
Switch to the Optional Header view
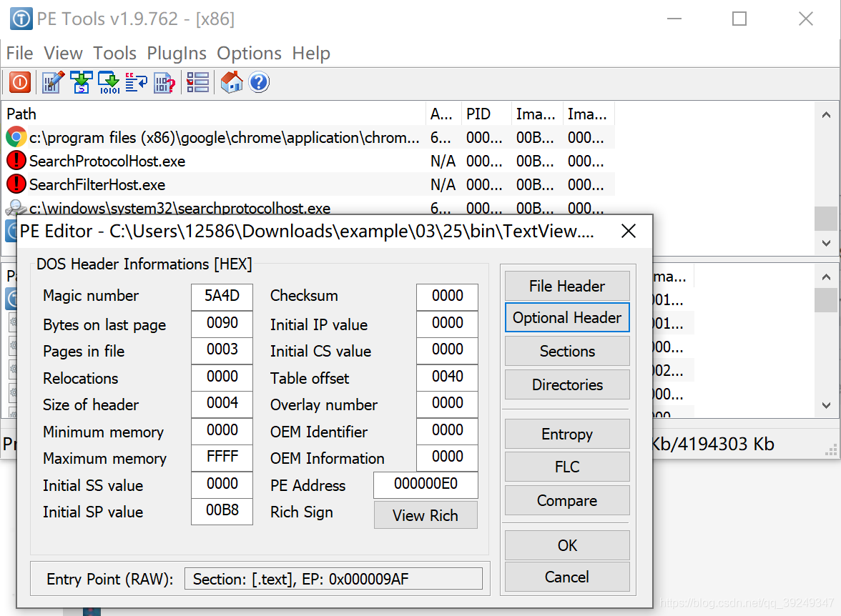pos(567,317)
